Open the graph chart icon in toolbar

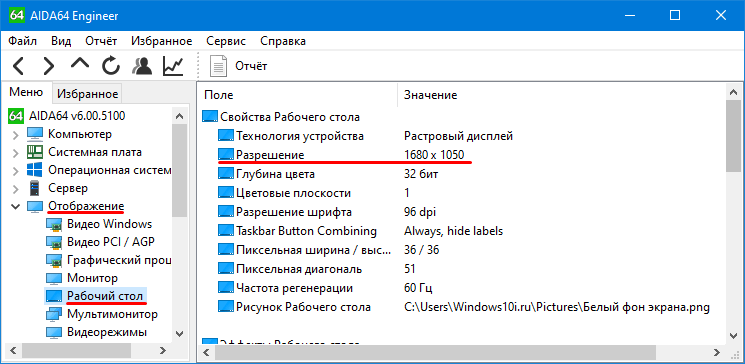coord(173,66)
